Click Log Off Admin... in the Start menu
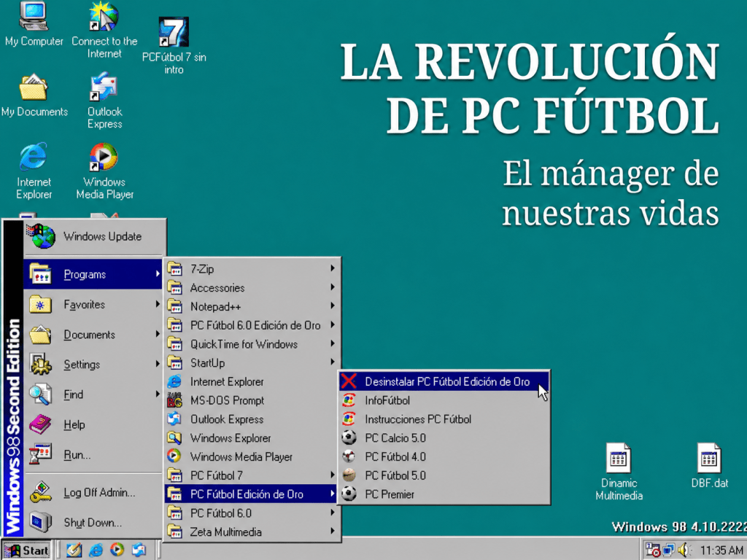This screenshot has width=747, height=560. 93,492
